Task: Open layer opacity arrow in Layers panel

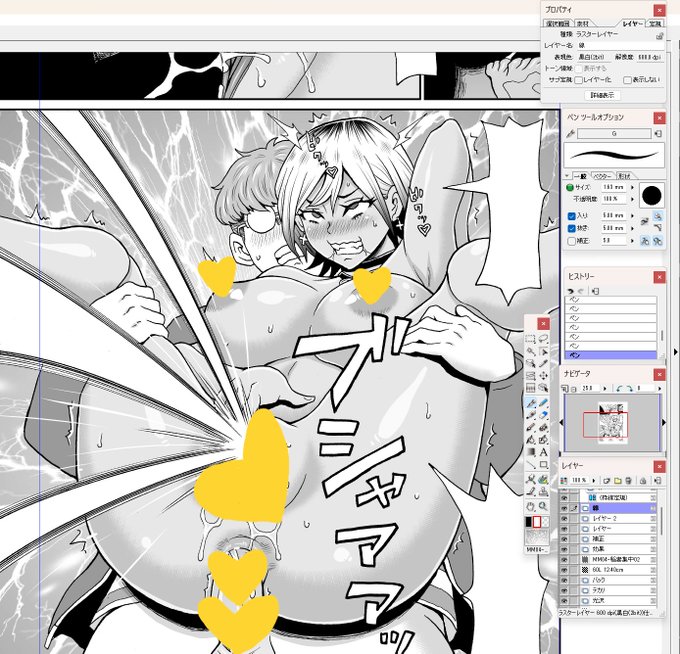Action: [x=594, y=481]
